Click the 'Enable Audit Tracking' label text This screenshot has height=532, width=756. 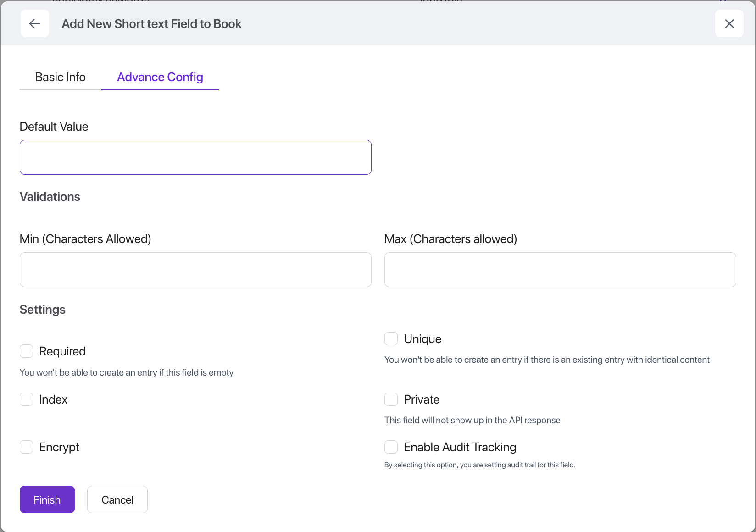point(460,447)
